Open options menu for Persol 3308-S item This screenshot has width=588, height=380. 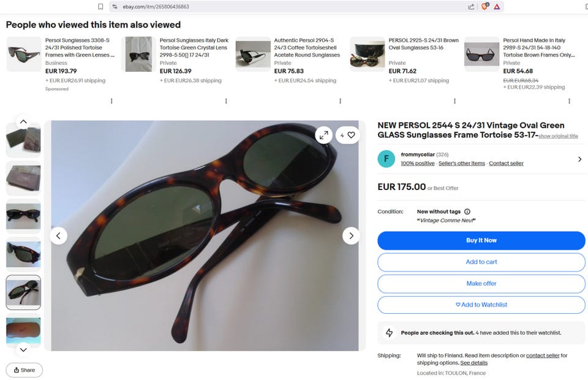click(111, 101)
